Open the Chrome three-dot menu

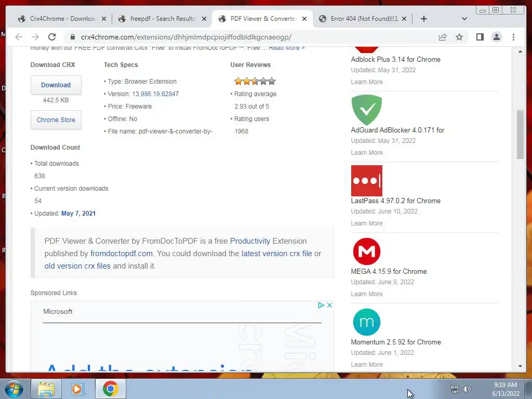[513, 37]
